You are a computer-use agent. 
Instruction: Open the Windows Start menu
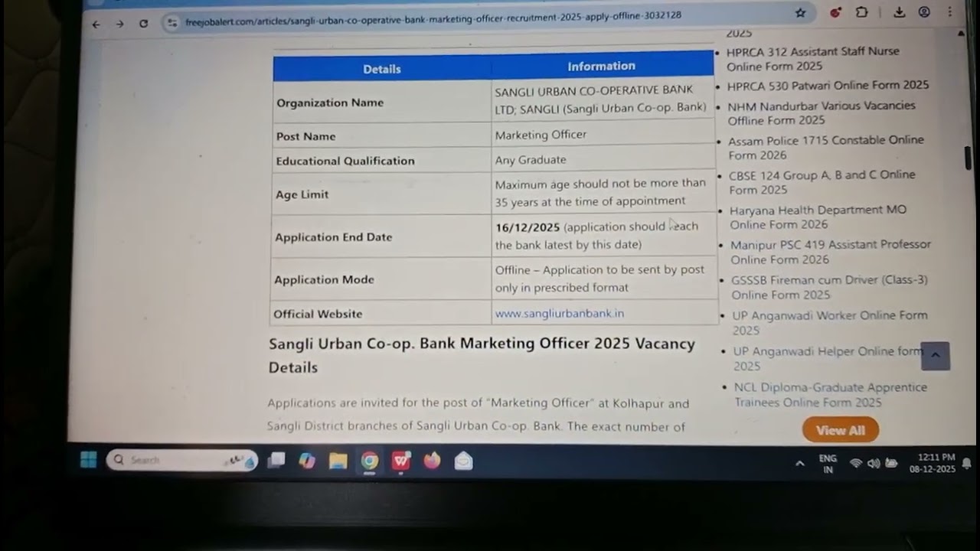89,460
